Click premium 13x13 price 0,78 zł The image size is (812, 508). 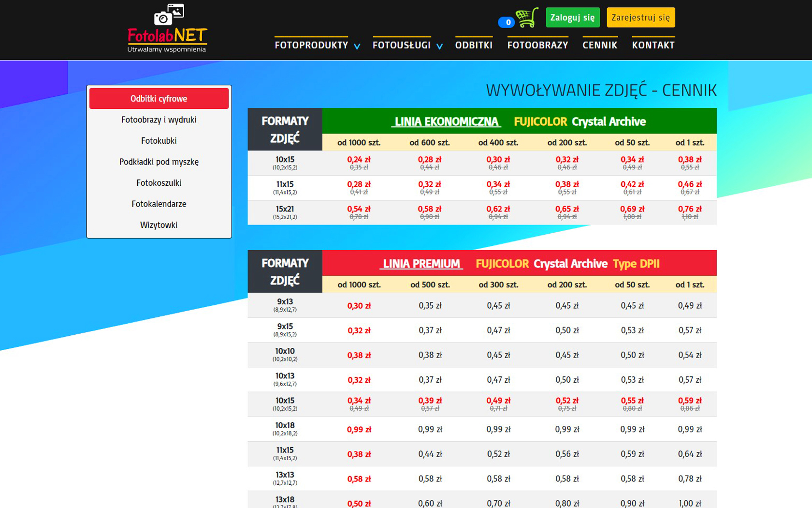pos(690,479)
